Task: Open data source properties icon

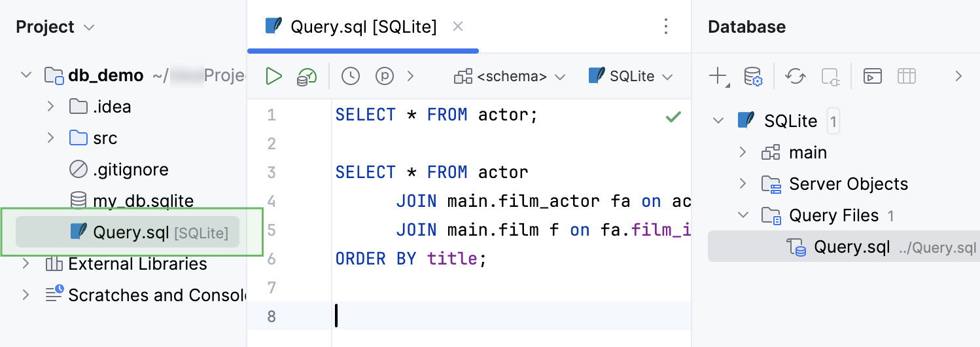Action: pos(754,77)
